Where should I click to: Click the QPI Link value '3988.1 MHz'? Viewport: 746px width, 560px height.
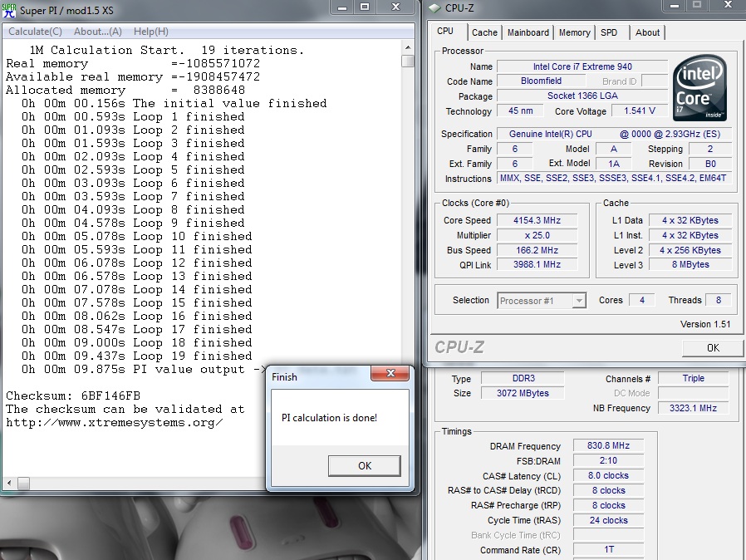(537, 264)
